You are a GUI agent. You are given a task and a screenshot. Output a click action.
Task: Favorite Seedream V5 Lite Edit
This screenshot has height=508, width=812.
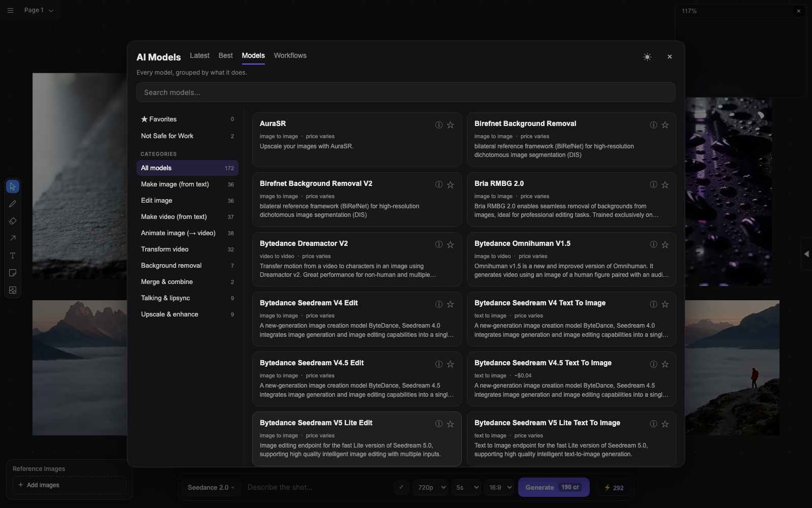point(450,424)
